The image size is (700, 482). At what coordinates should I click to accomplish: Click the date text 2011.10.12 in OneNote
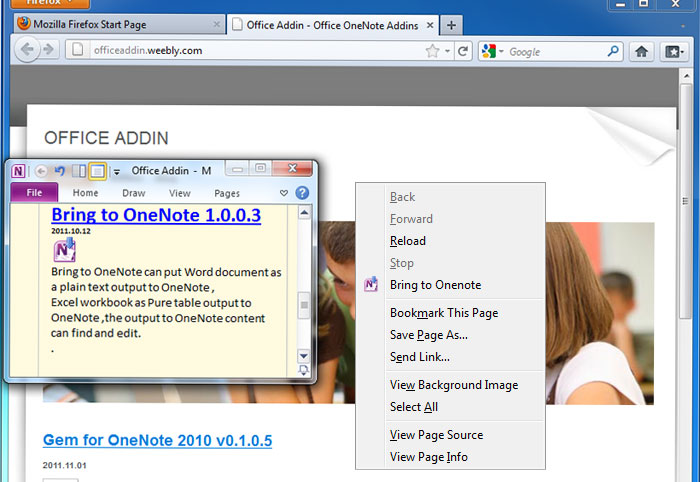click(71, 231)
